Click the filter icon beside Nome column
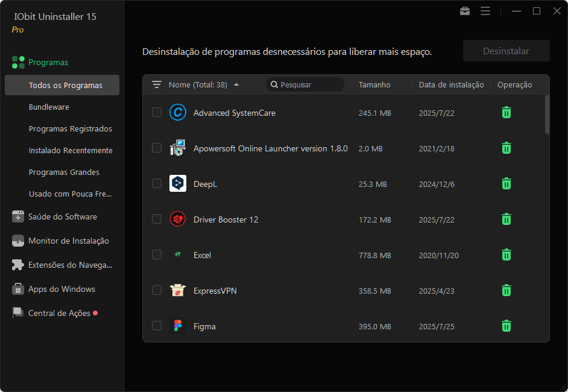 [x=157, y=85]
